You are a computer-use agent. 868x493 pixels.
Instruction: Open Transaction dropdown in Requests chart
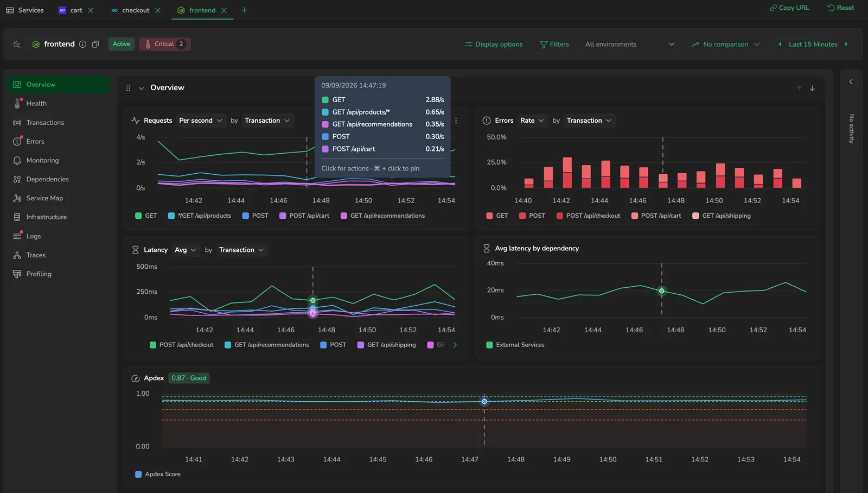[x=267, y=121]
